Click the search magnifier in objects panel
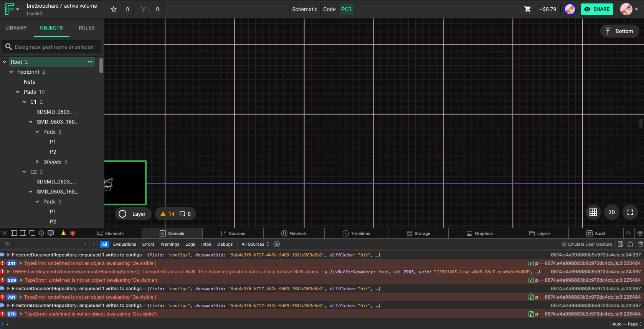Viewport: 644px width, 329px height. 8,47
